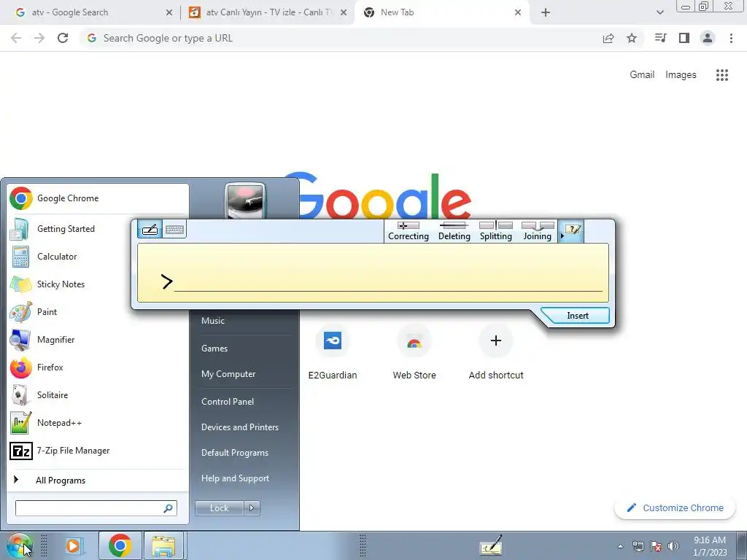Viewport: 747px width, 560px height.
Task: Show the Joining gesture demo
Action: click(538, 231)
